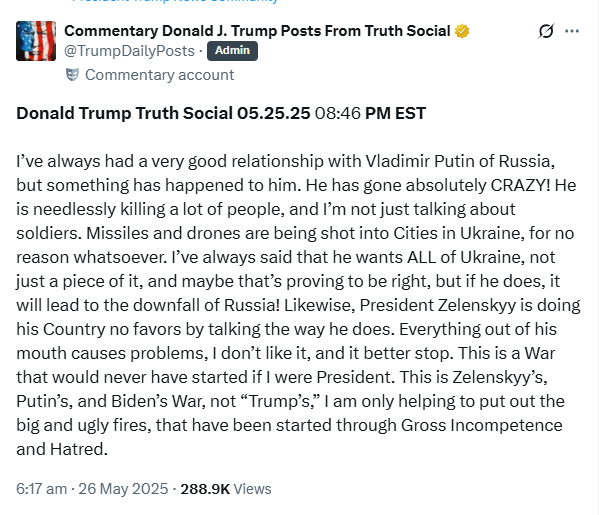Click the Admin badge
This screenshot has height=515, width=599.
pyautogui.click(x=232, y=51)
